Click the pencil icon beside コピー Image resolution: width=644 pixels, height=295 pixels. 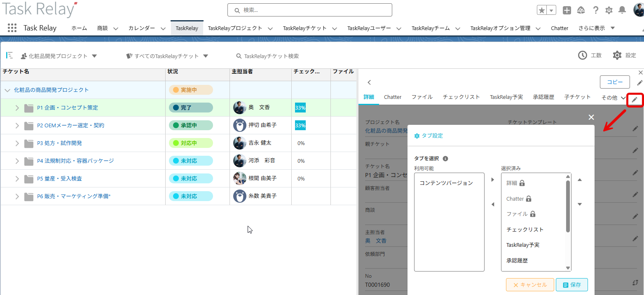click(640, 83)
